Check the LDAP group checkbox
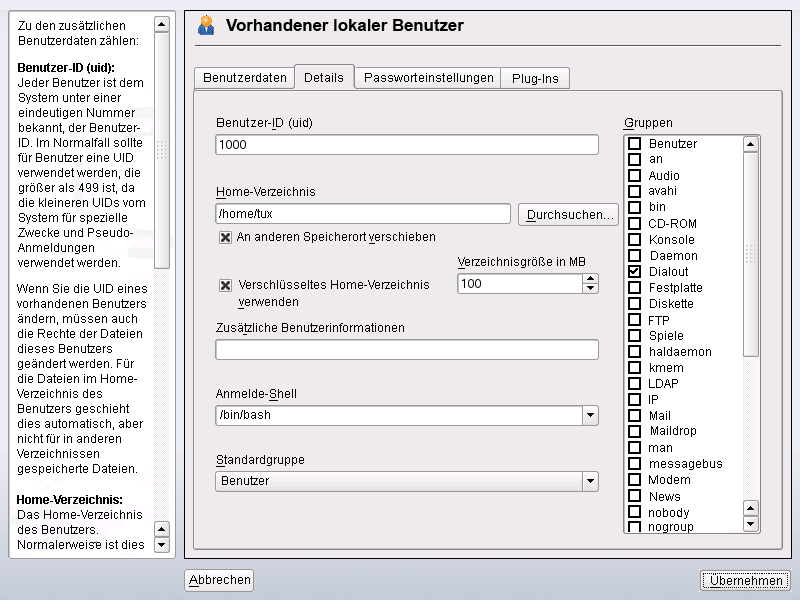800x600 pixels. [x=634, y=383]
